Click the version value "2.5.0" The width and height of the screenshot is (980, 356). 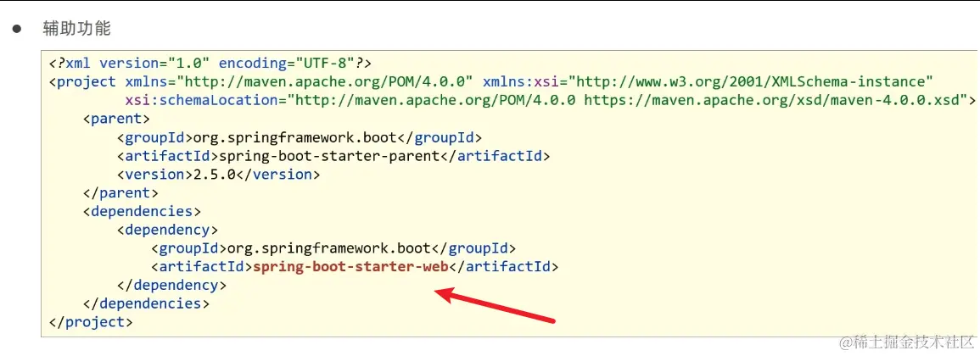(215, 175)
